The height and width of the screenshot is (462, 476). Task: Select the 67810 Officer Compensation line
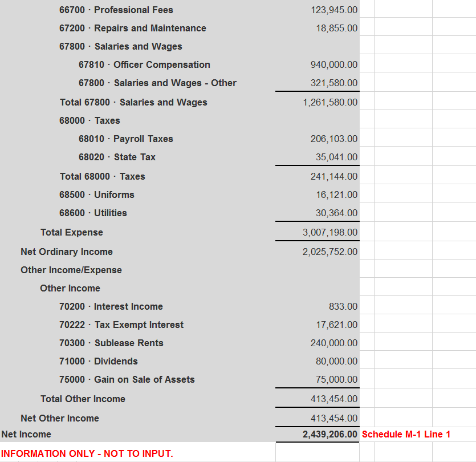coord(144,64)
